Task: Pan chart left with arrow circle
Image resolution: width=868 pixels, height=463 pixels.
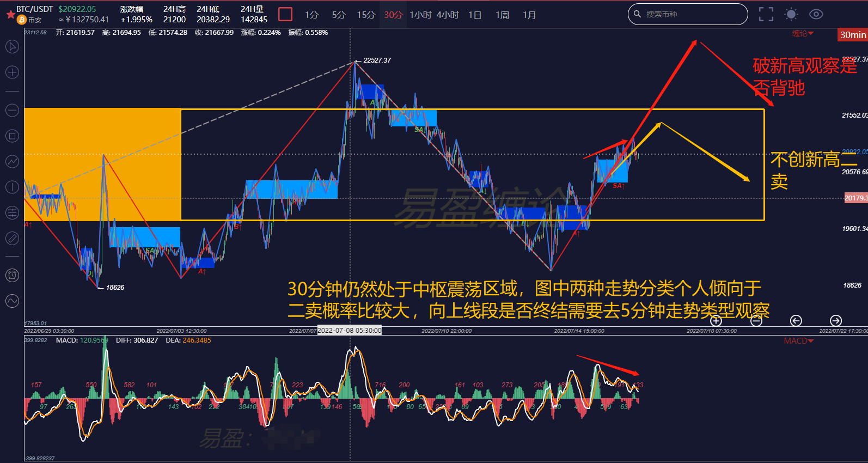Action: (796, 321)
